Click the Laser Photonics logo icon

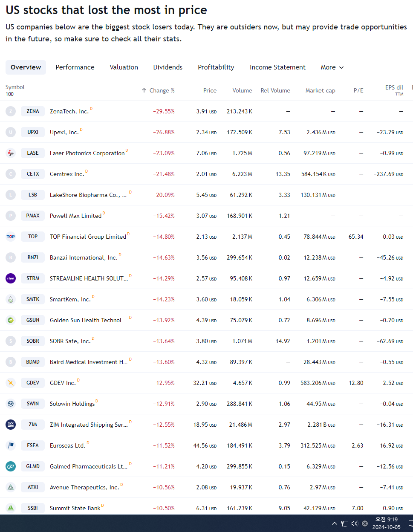pos(11,153)
